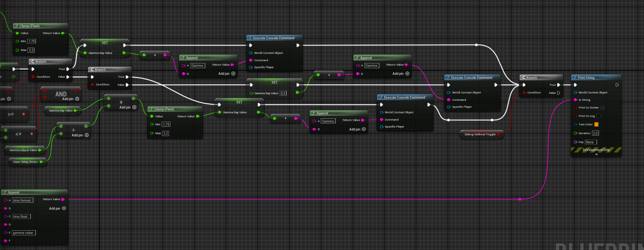Click the Key field showing None
Viewport: 644px width, 250px height.
click(590, 142)
